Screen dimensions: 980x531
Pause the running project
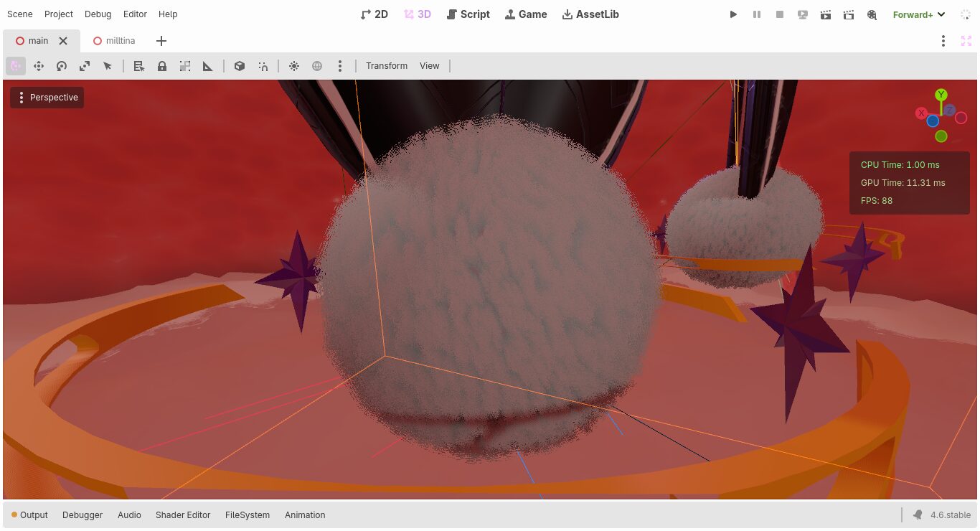coord(757,14)
